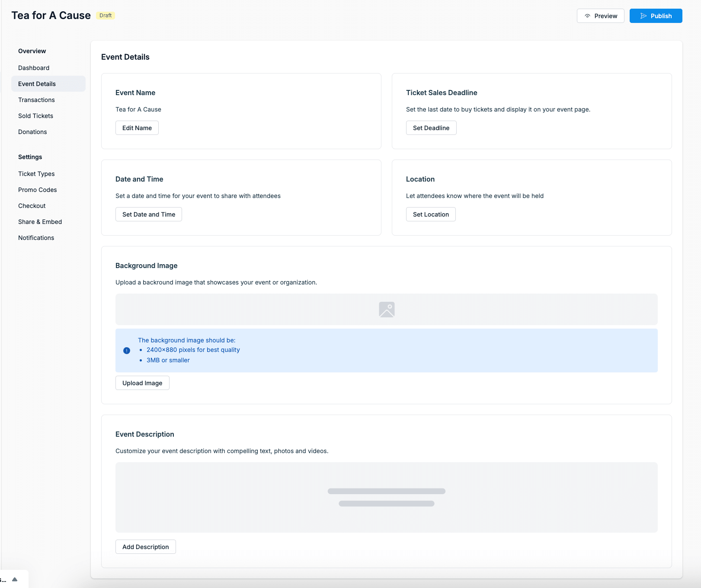
Task: Open Dashboard in the sidebar
Action: pos(34,68)
